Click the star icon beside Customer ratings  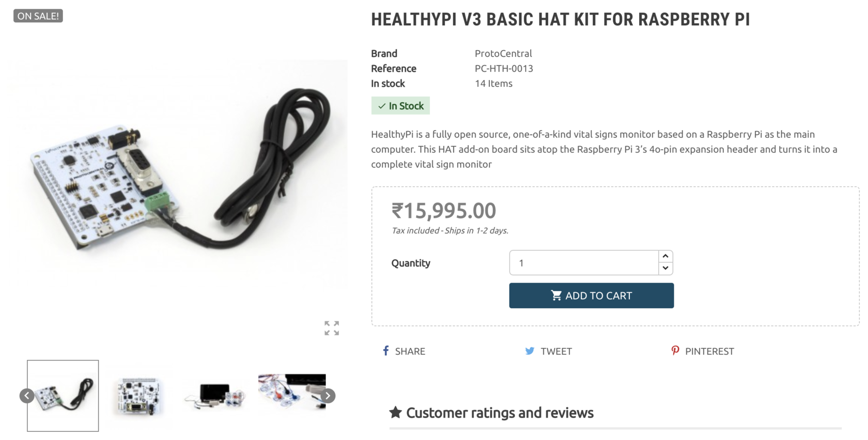pyautogui.click(x=395, y=412)
